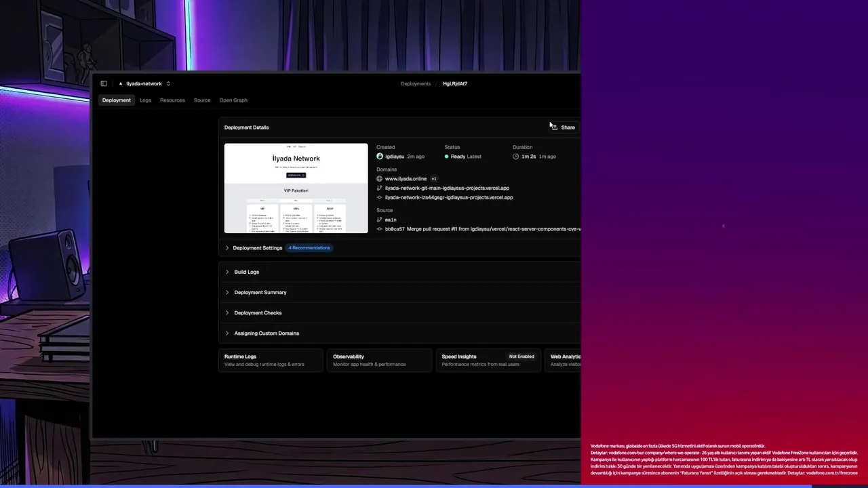
Task: Switch to the Logs tab
Action: tap(145, 100)
